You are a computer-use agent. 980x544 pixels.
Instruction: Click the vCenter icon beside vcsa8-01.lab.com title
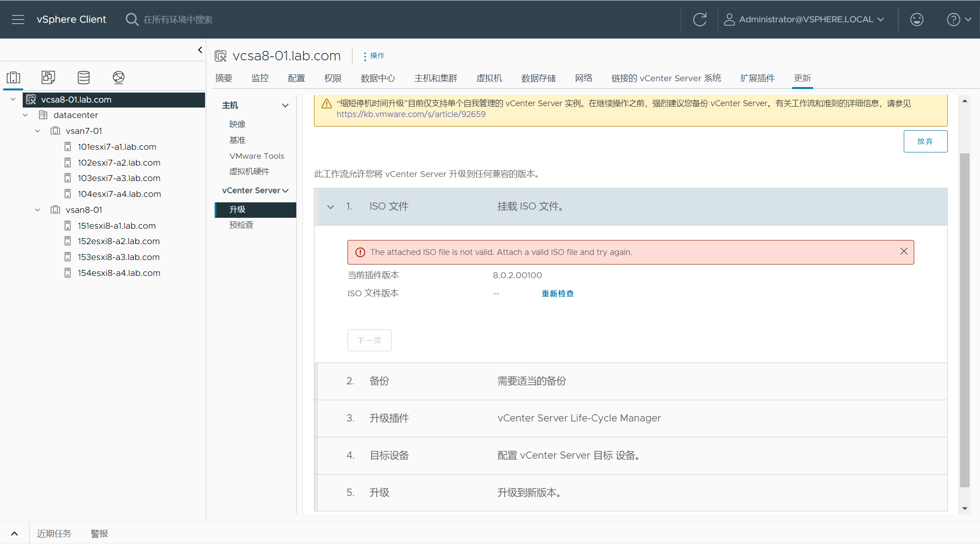click(x=220, y=56)
